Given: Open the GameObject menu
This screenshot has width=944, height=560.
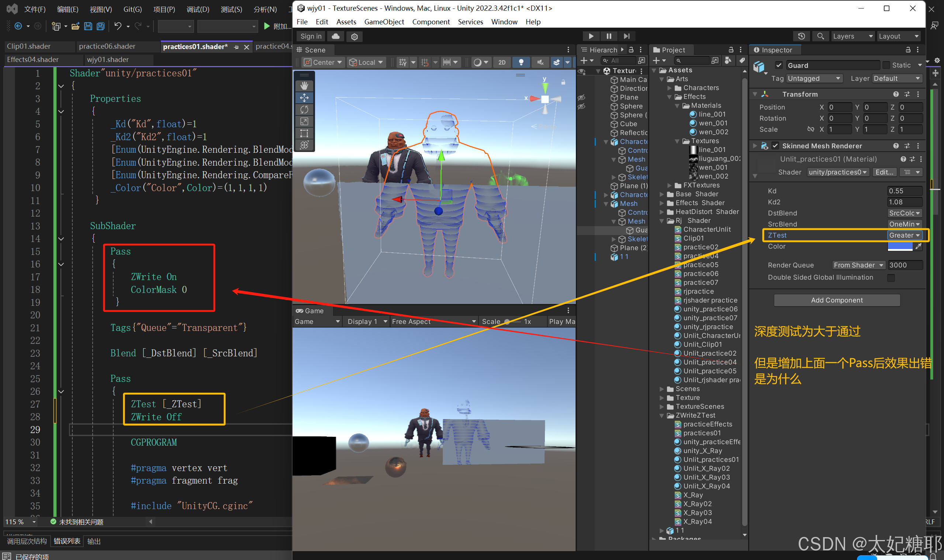Looking at the screenshot, I should pyautogui.click(x=384, y=22).
